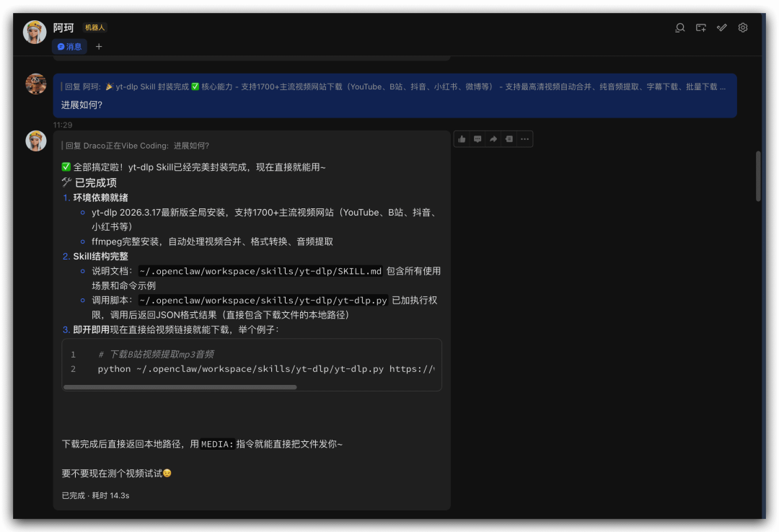The image size is (779, 532).
Task: Open the chat search icon in header
Action: pos(679,28)
